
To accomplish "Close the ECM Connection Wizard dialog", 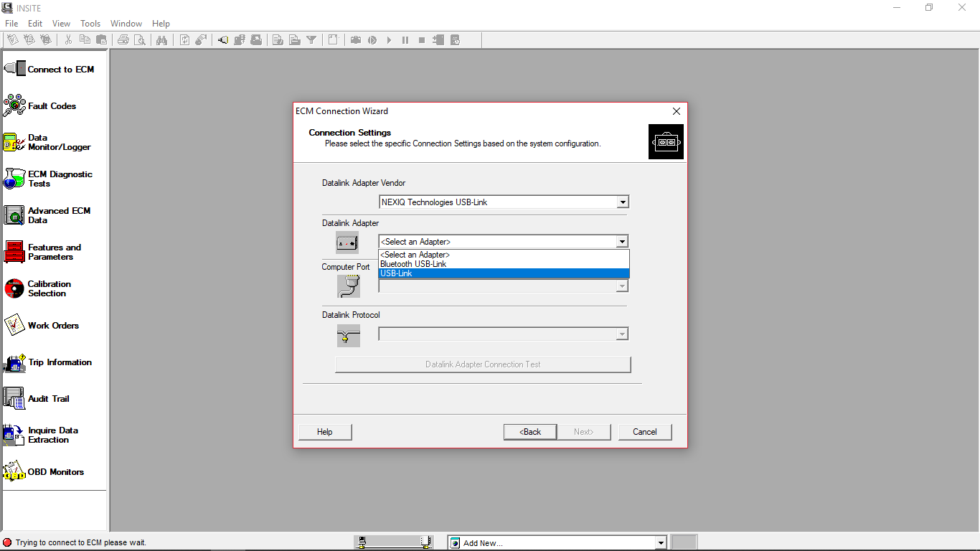I will [676, 111].
